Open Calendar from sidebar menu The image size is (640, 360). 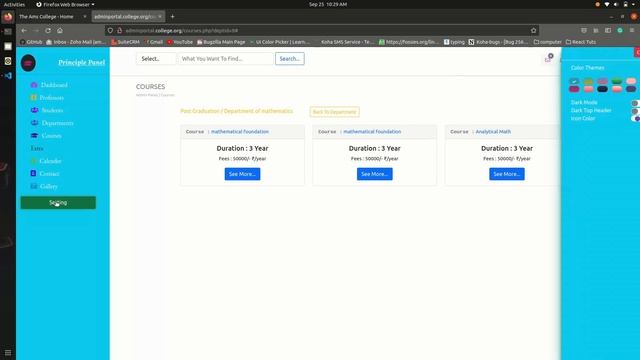click(x=51, y=161)
